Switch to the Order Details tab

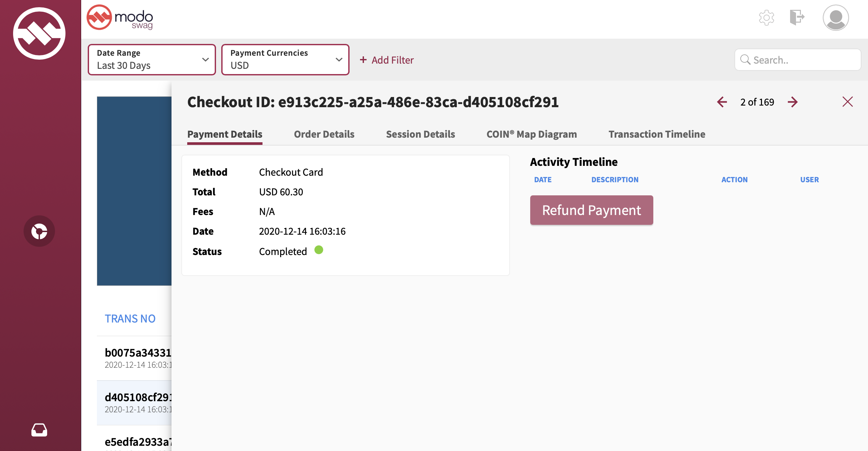point(324,134)
